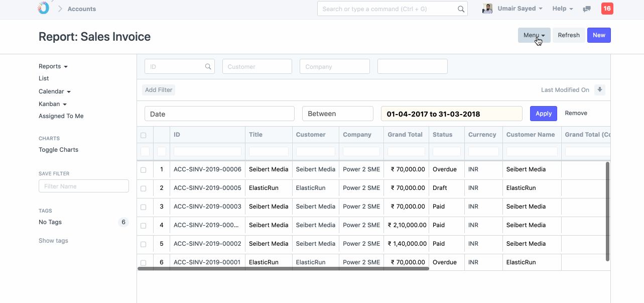Image resolution: width=644 pixels, height=303 pixels.
Task: Click the unlabeled fourth filter input
Action: [412, 66]
